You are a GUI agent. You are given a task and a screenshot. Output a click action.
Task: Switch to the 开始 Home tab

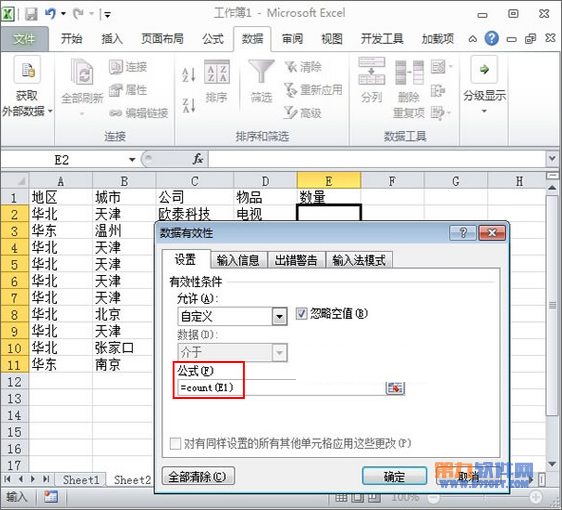71,38
